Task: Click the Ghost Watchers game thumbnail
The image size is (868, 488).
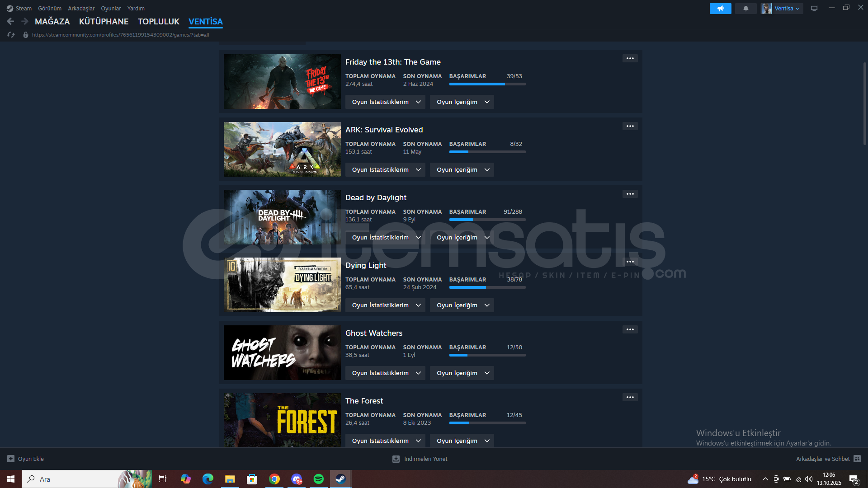Action: [282, 352]
